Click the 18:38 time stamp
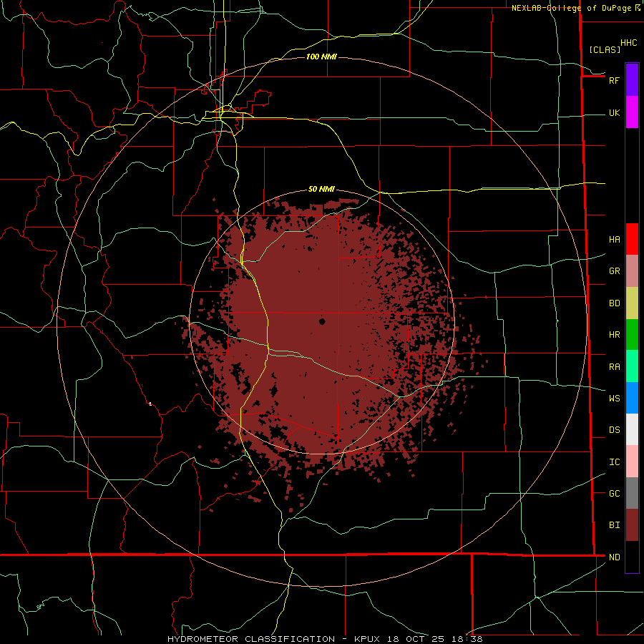 [467, 639]
